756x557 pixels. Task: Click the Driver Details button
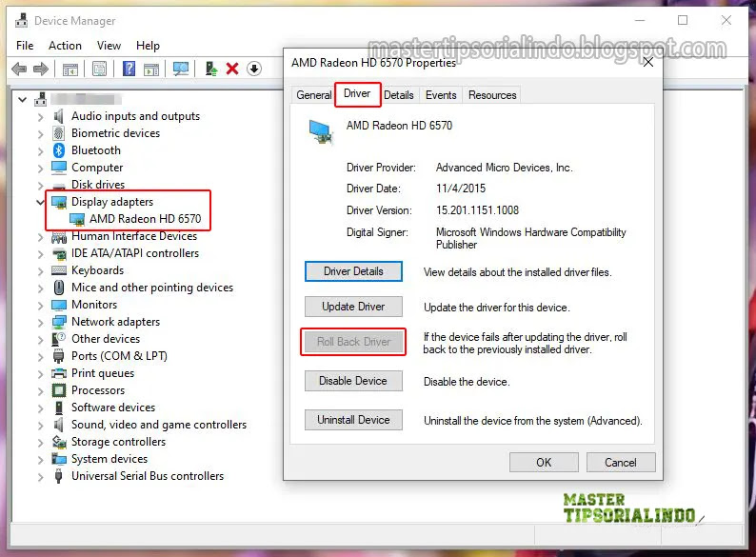point(353,271)
